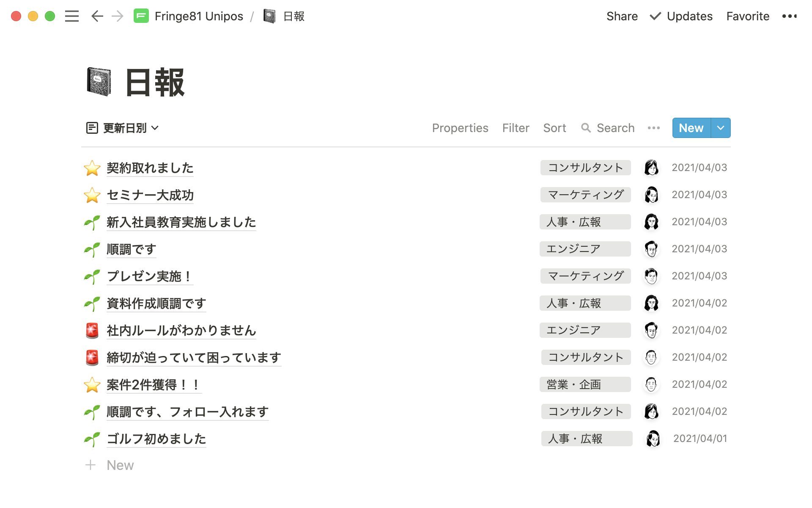Open the Updates panel
The height and width of the screenshot is (508, 812).
coord(681,16)
